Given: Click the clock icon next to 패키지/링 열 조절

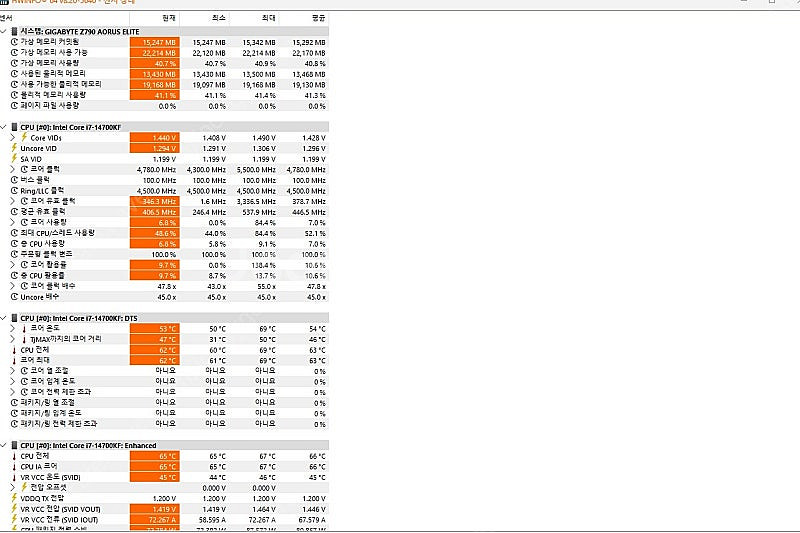Looking at the screenshot, I should point(14,403).
